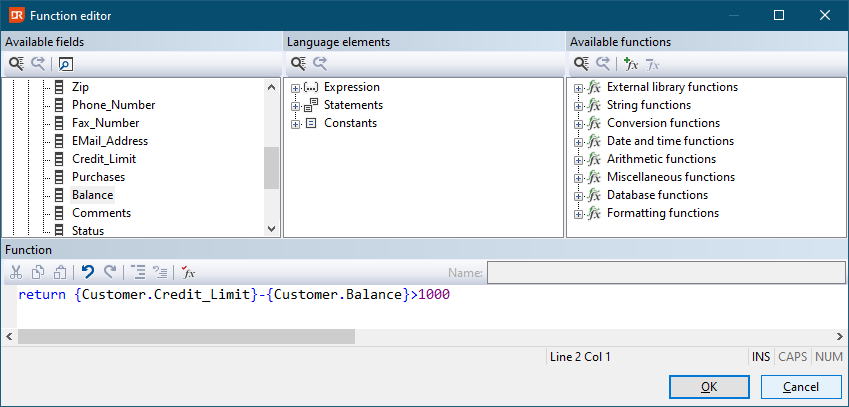Click the field icon next to Zip

60,87
